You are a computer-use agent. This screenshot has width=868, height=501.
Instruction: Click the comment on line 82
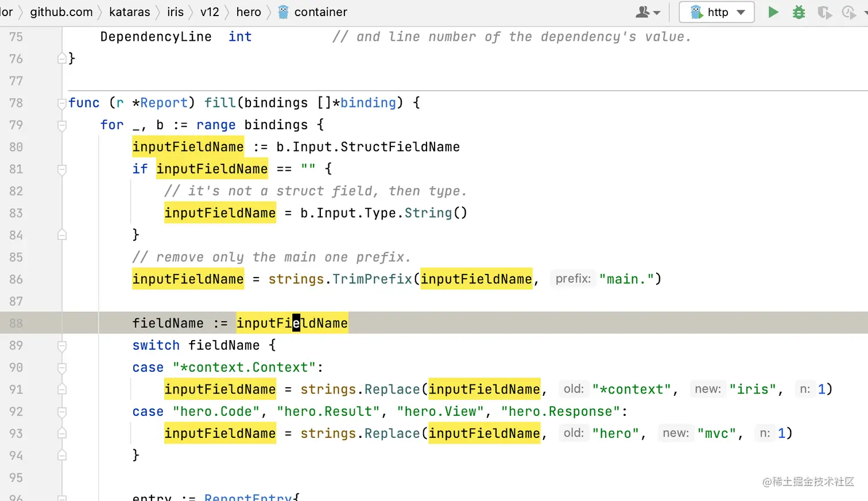[x=316, y=191]
